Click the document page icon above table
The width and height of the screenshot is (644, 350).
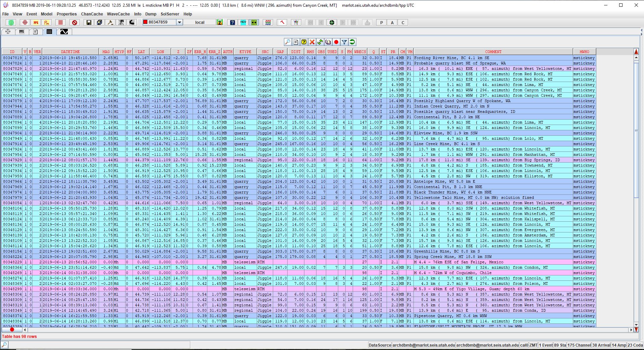296,42
